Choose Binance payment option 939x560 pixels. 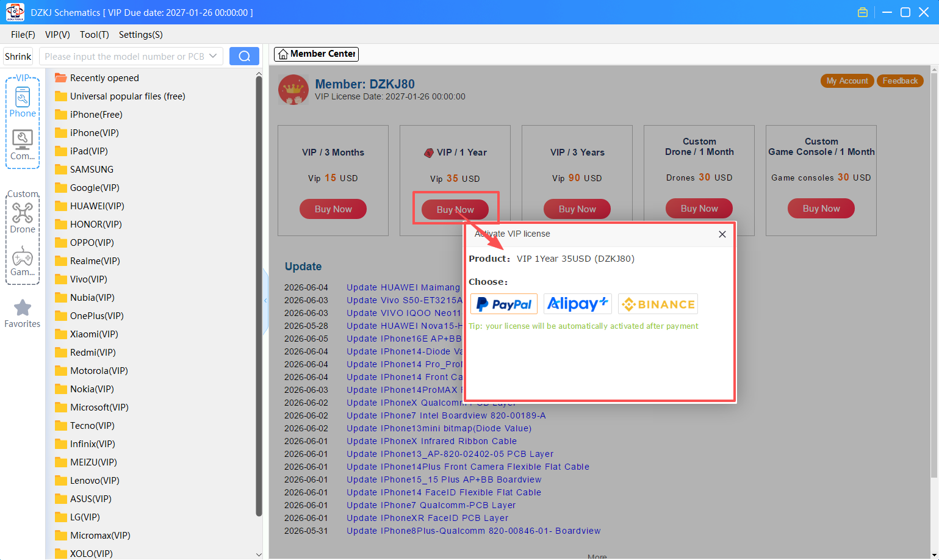tap(658, 304)
